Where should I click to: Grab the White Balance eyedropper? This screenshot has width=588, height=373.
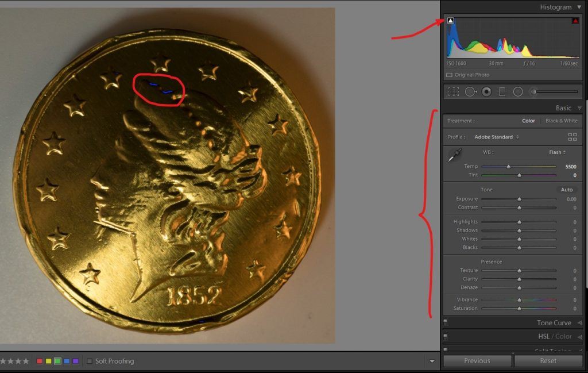tap(455, 155)
